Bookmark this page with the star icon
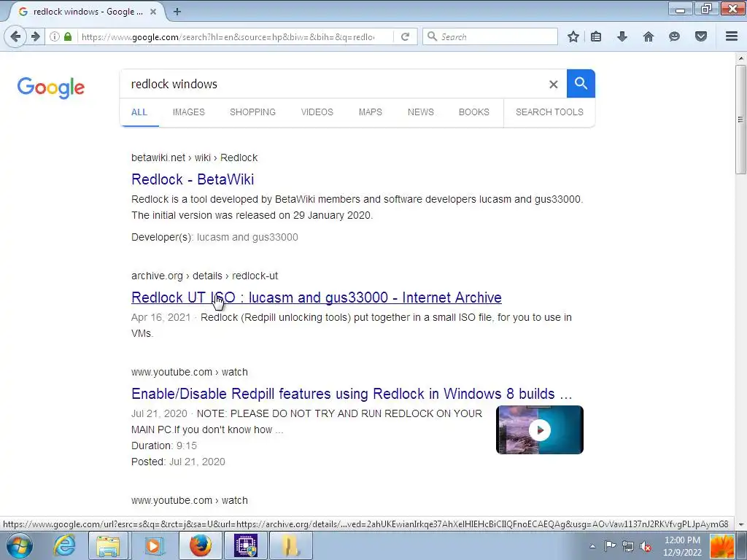This screenshot has width=747, height=560. (573, 36)
